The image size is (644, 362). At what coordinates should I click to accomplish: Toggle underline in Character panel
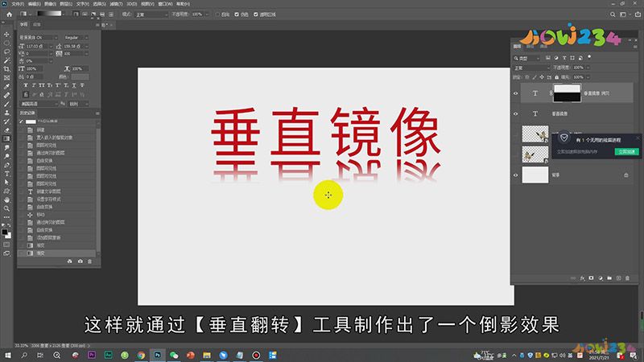[74, 85]
